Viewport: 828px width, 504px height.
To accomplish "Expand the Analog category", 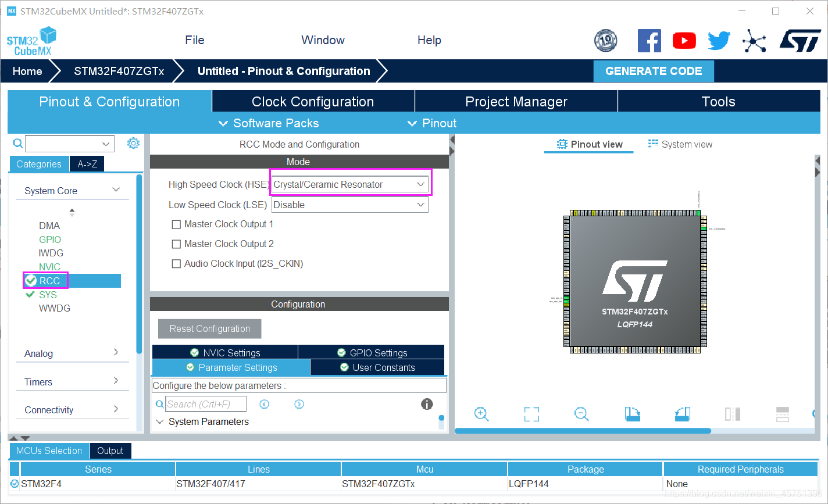I will [x=116, y=352].
